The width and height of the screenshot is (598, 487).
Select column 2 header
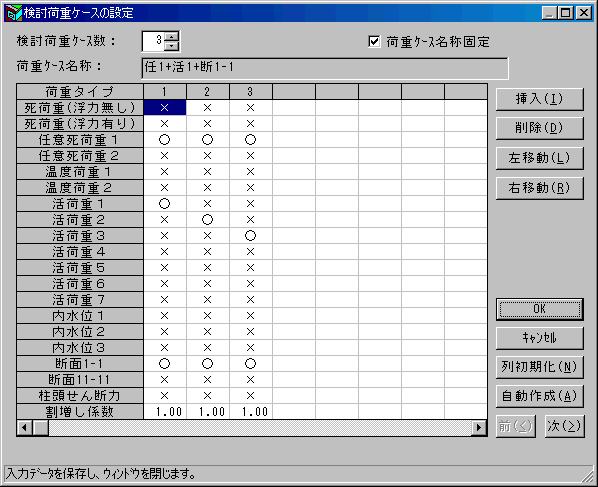click(x=207, y=92)
